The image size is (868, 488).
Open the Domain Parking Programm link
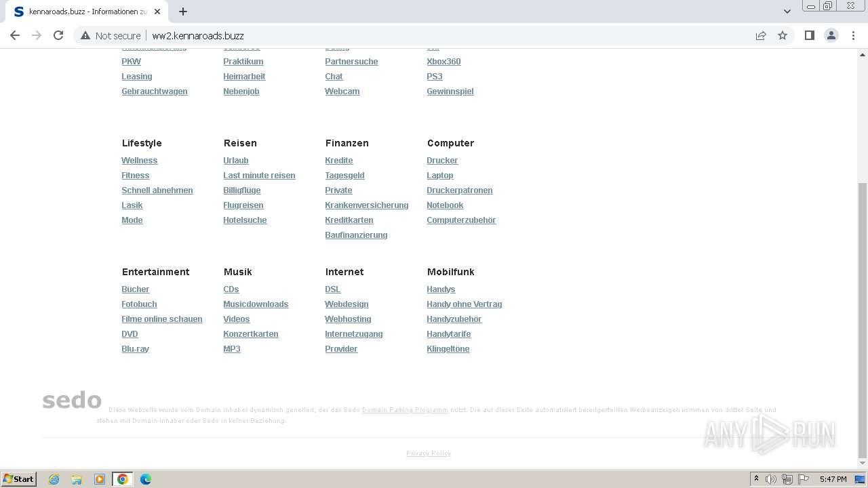click(405, 410)
